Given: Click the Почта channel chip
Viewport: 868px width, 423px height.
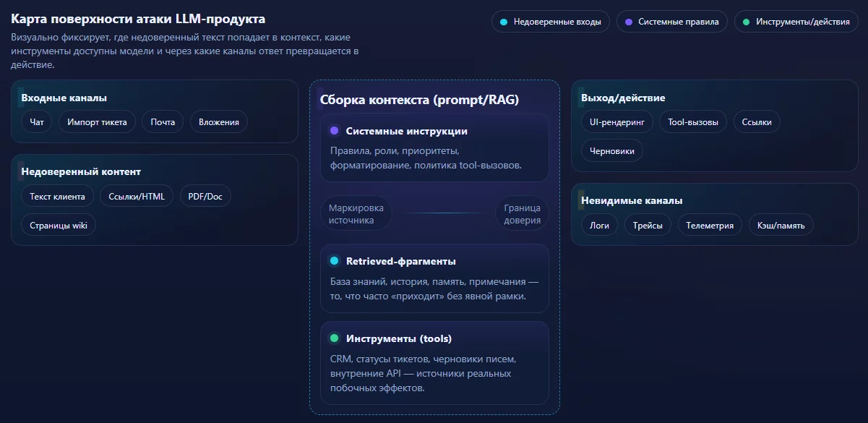Looking at the screenshot, I should 163,122.
